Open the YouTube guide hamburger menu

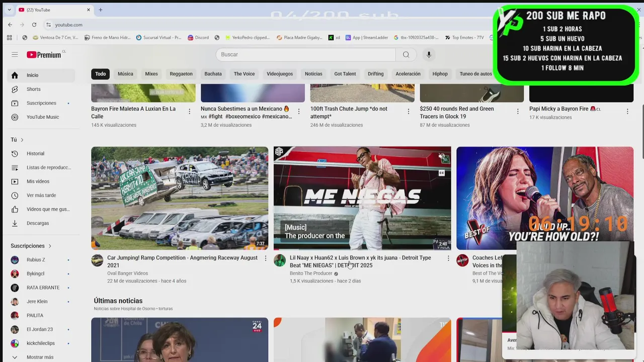click(15, 55)
